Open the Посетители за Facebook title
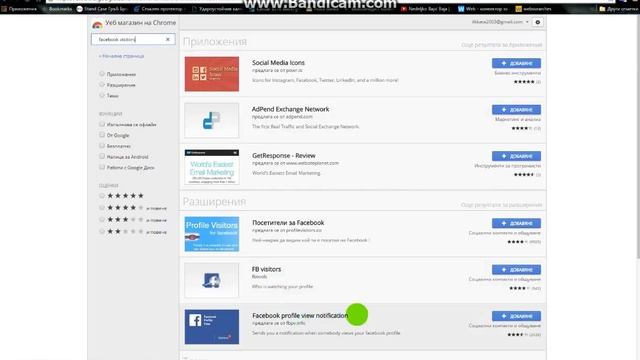 pos(288,222)
